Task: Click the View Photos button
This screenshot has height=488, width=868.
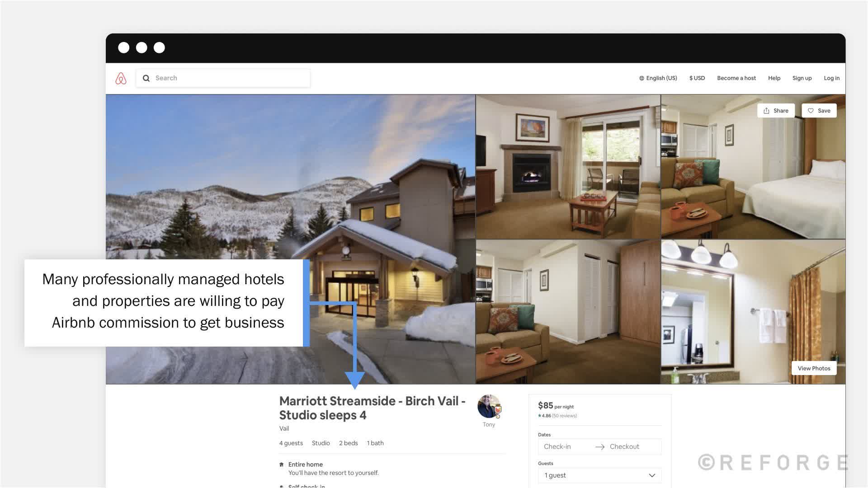Action: pos(814,368)
